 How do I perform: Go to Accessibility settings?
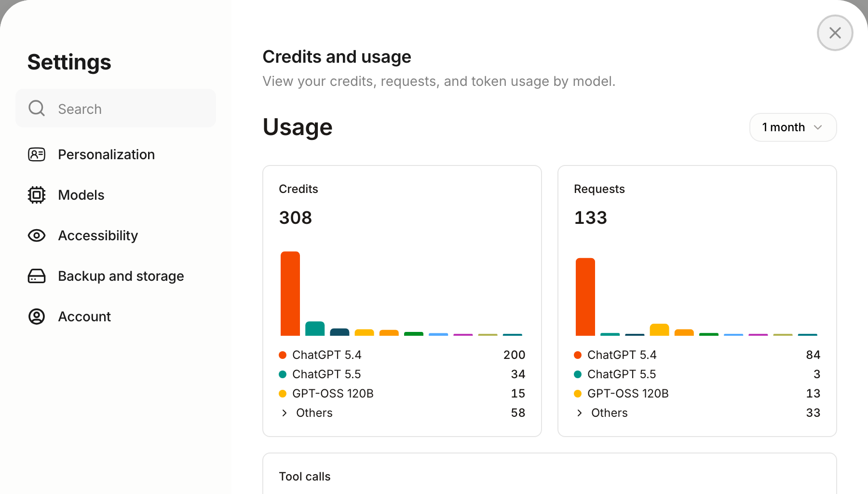click(116, 235)
